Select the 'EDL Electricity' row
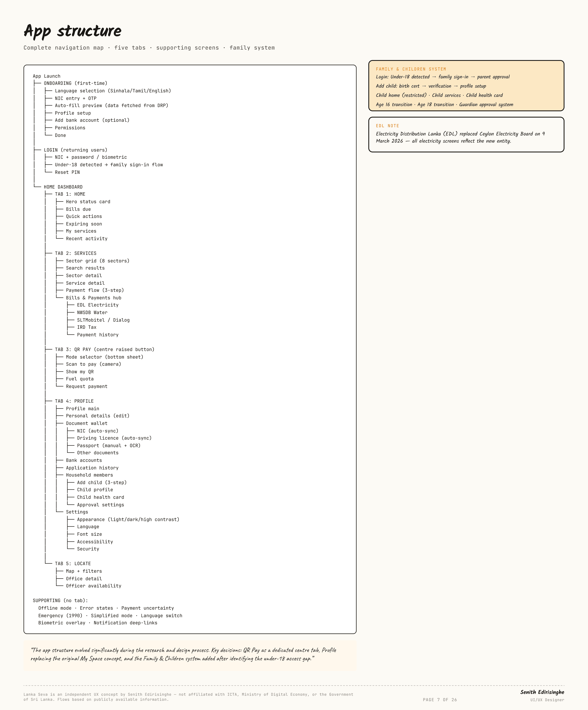 [x=98, y=305]
